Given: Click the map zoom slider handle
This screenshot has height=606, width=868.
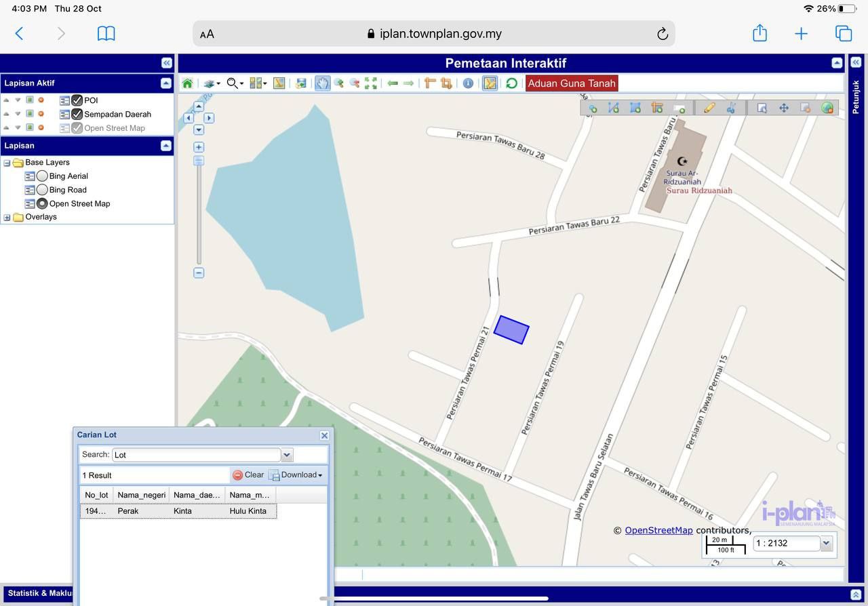Looking at the screenshot, I should [x=199, y=161].
